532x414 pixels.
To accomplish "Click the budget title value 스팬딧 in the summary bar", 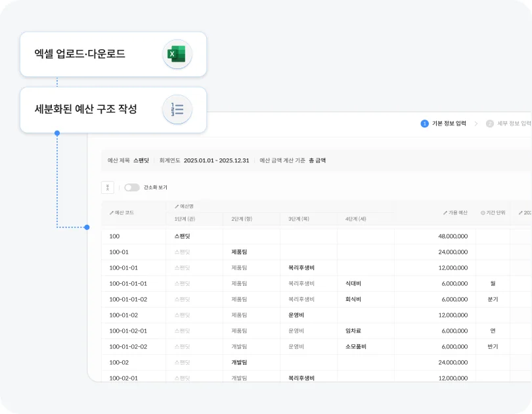I will [x=141, y=160].
